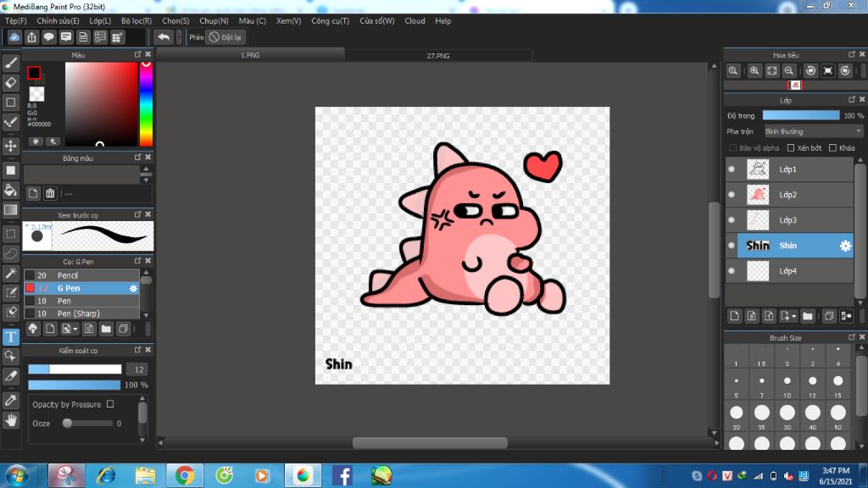Select the Brush tool

(x=10, y=63)
